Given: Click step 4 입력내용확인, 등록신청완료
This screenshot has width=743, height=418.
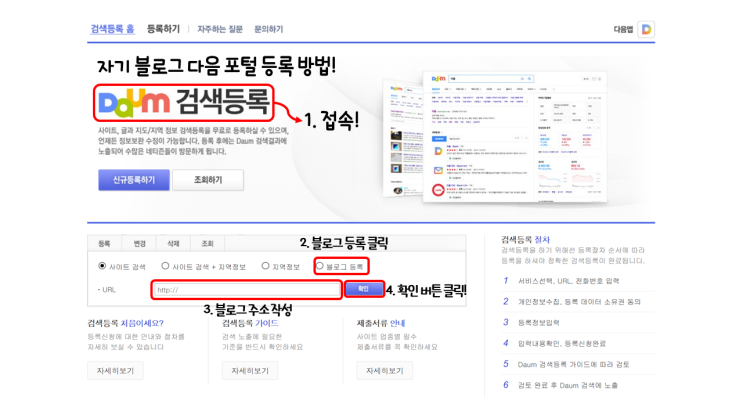Looking at the screenshot, I should tap(561, 344).
